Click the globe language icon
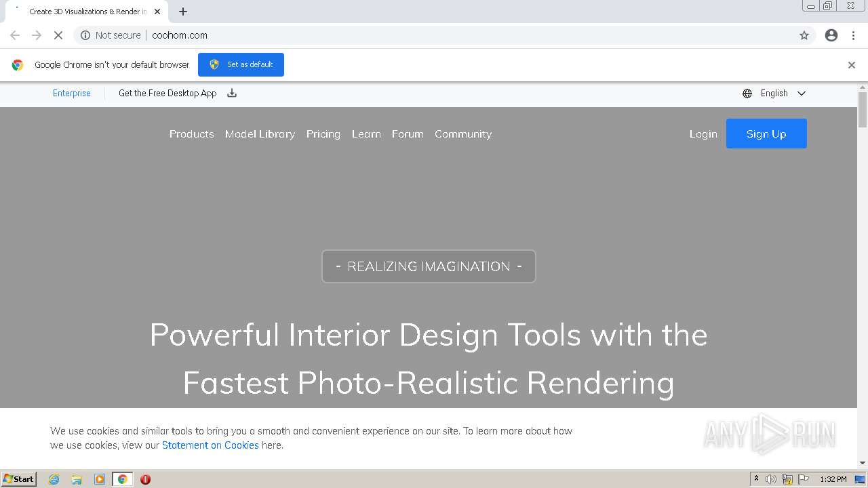Viewport: 868px width, 488px height. tap(747, 94)
